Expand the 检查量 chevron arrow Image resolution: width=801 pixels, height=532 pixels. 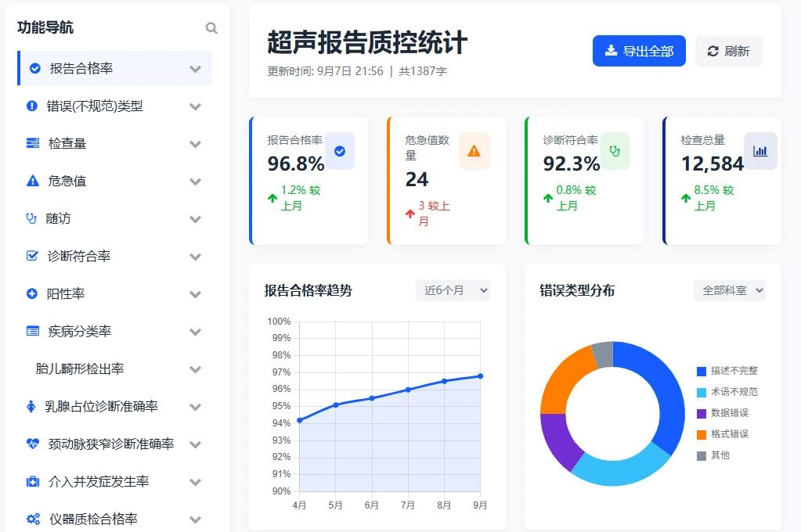tap(195, 144)
